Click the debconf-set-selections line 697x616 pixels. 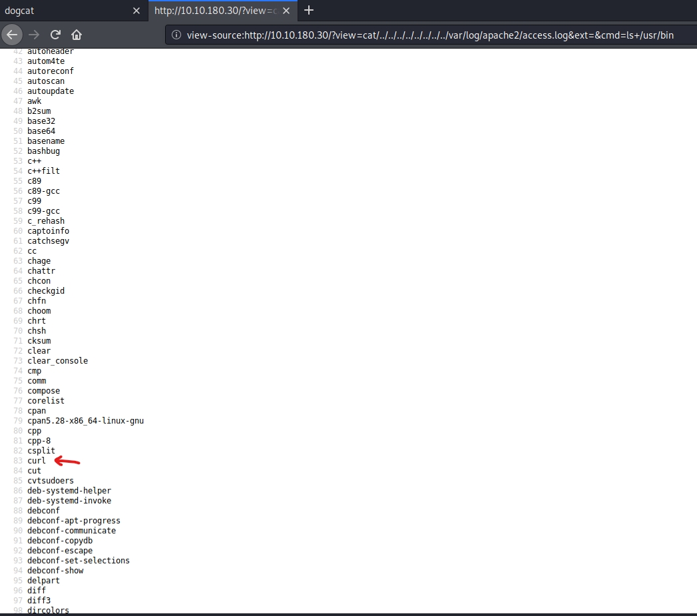click(x=79, y=561)
